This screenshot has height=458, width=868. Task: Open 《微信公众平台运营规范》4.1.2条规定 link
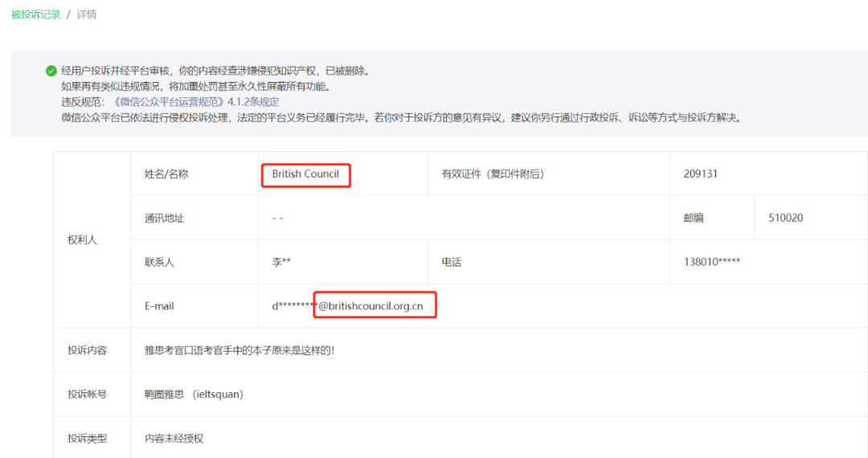click(196, 102)
